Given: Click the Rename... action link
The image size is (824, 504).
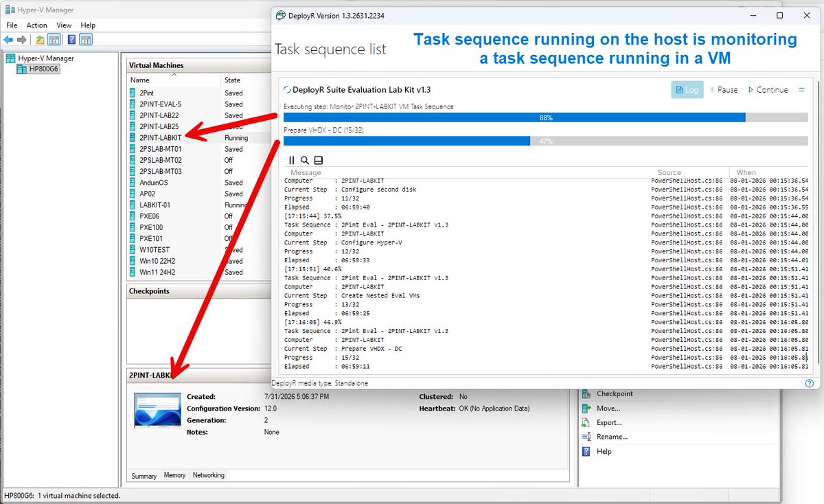Looking at the screenshot, I should (x=612, y=437).
